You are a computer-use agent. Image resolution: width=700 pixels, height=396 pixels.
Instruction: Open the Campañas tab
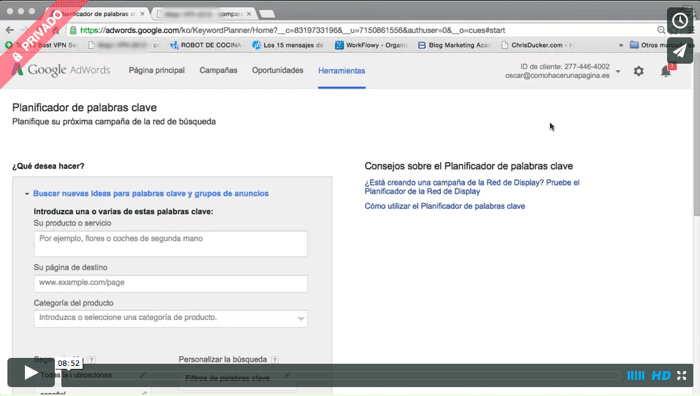coord(218,71)
